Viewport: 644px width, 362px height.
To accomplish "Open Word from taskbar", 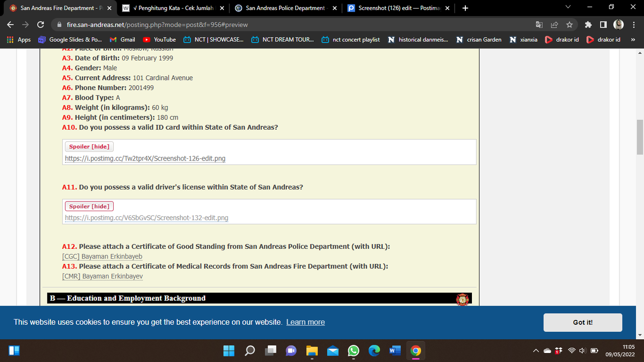I will click(395, 350).
